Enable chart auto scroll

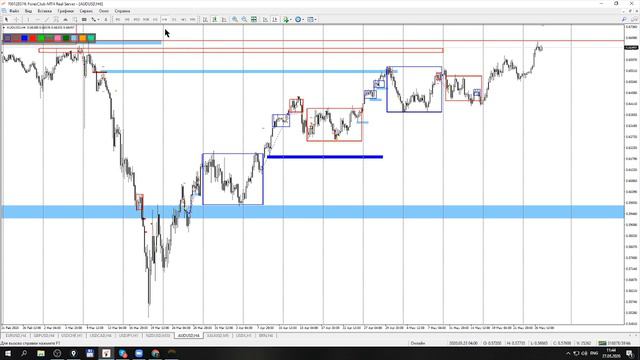point(265,19)
